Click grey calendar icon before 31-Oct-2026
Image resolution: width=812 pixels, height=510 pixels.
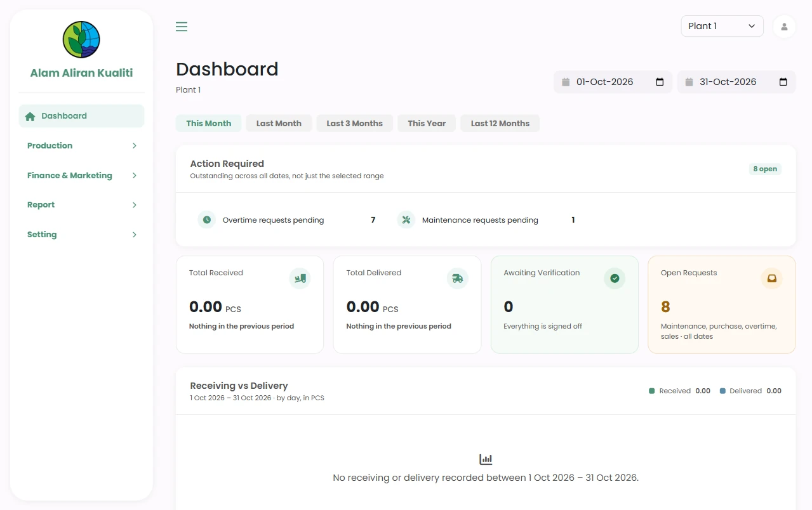tap(689, 82)
